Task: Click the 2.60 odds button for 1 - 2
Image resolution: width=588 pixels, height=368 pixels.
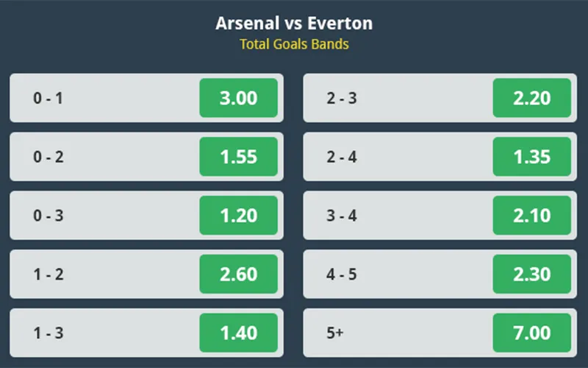Action: (x=238, y=274)
